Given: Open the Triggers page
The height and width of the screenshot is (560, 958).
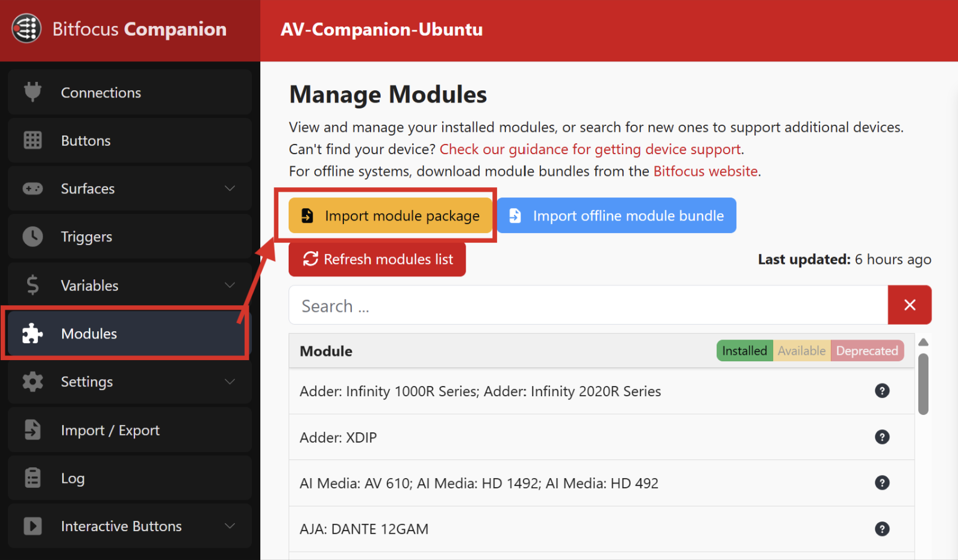Looking at the screenshot, I should point(130,237).
